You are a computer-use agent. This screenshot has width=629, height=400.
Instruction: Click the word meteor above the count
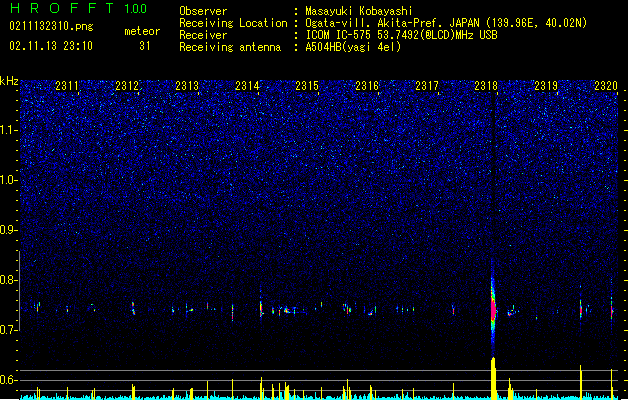click(142, 31)
